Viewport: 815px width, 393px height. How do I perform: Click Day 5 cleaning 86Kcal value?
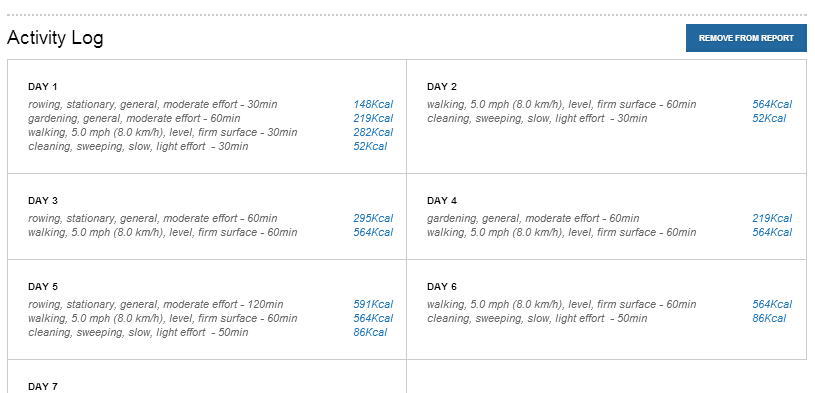[x=370, y=332]
